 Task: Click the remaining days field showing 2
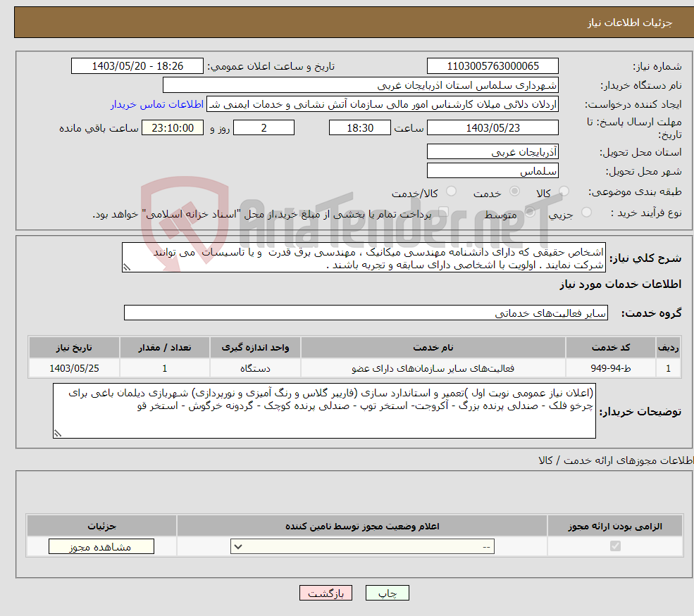[264, 128]
